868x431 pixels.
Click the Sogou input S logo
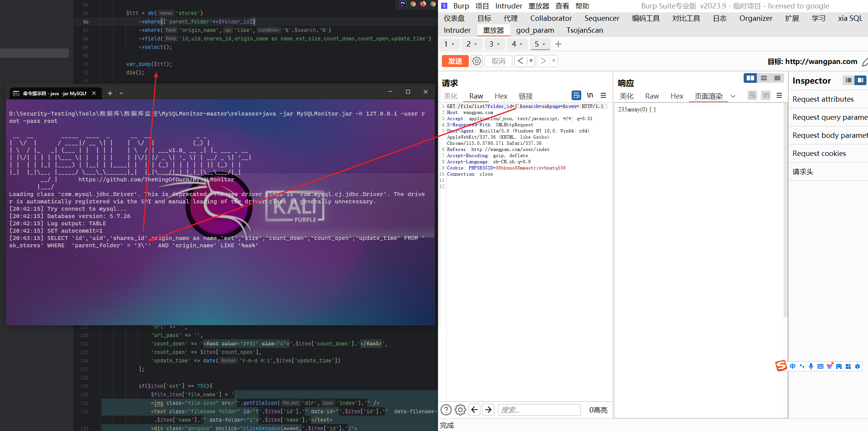pos(781,366)
